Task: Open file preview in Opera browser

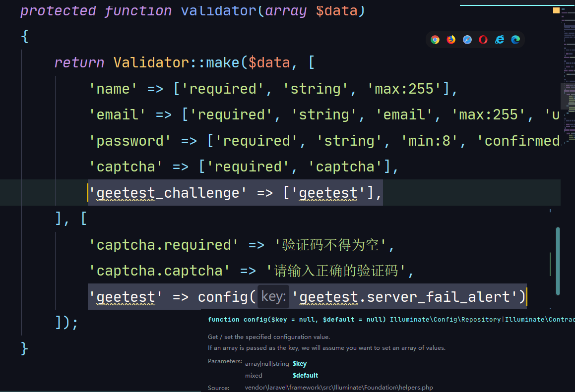Action: tap(483, 40)
